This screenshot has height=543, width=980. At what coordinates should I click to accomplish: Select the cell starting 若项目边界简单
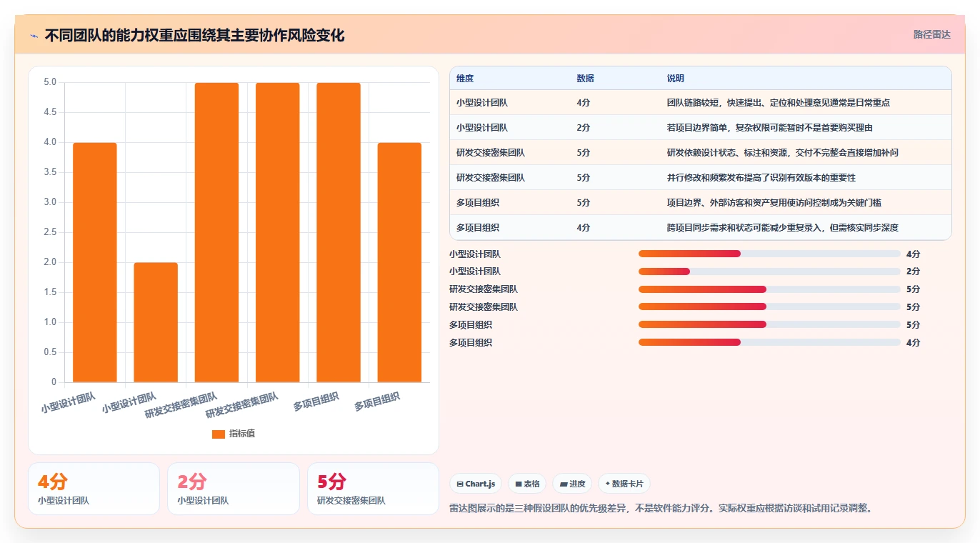(805, 128)
